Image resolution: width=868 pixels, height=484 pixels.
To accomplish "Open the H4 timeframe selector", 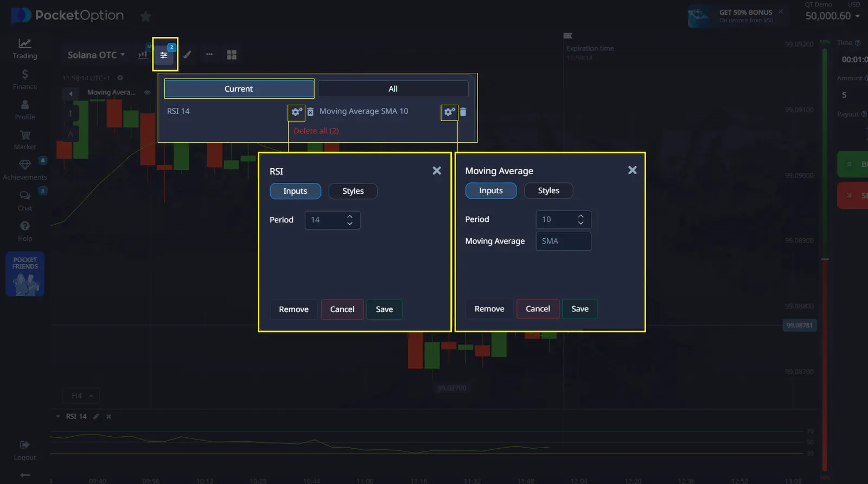I will (x=81, y=396).
